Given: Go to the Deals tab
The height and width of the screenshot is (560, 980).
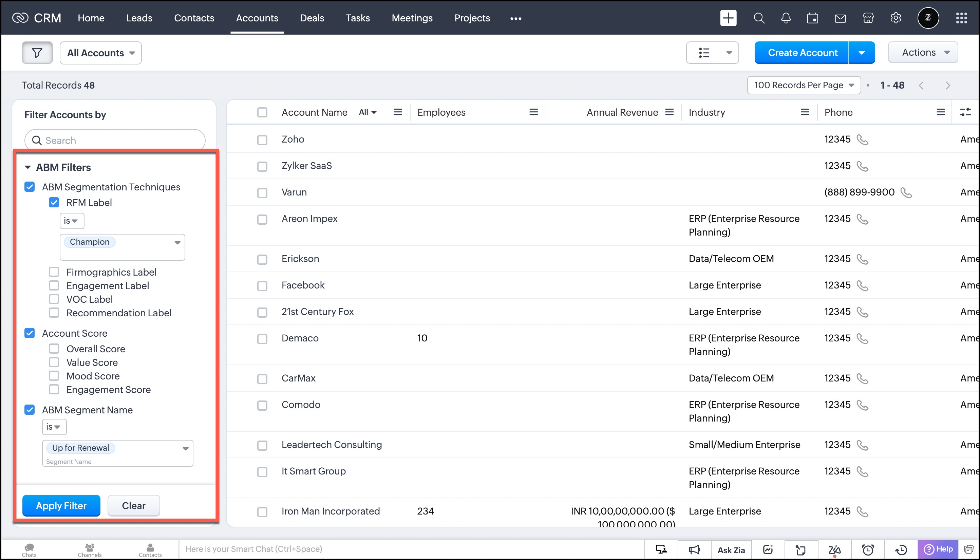Looking at the screenshot, I should coord(312,18).
